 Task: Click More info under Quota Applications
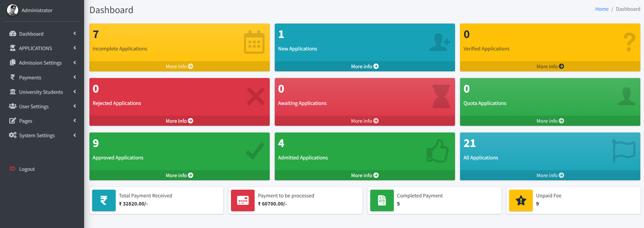(x=550, y=121)
